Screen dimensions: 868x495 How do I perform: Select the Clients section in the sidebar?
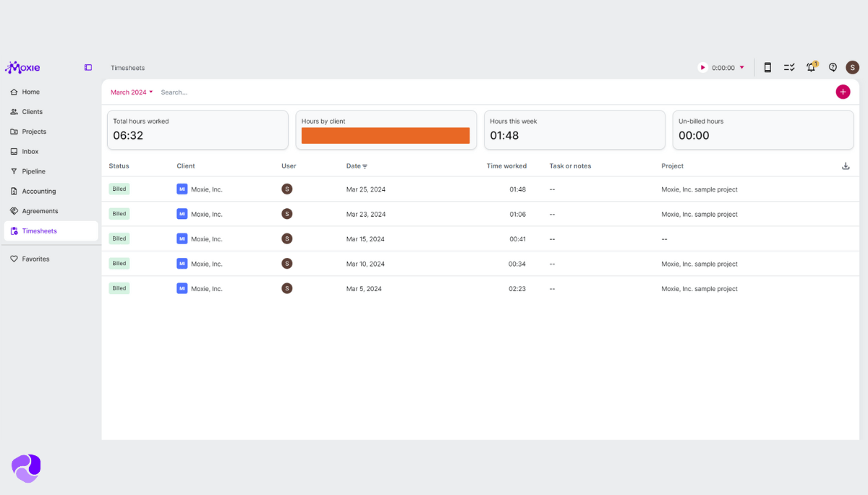[31, 111]
